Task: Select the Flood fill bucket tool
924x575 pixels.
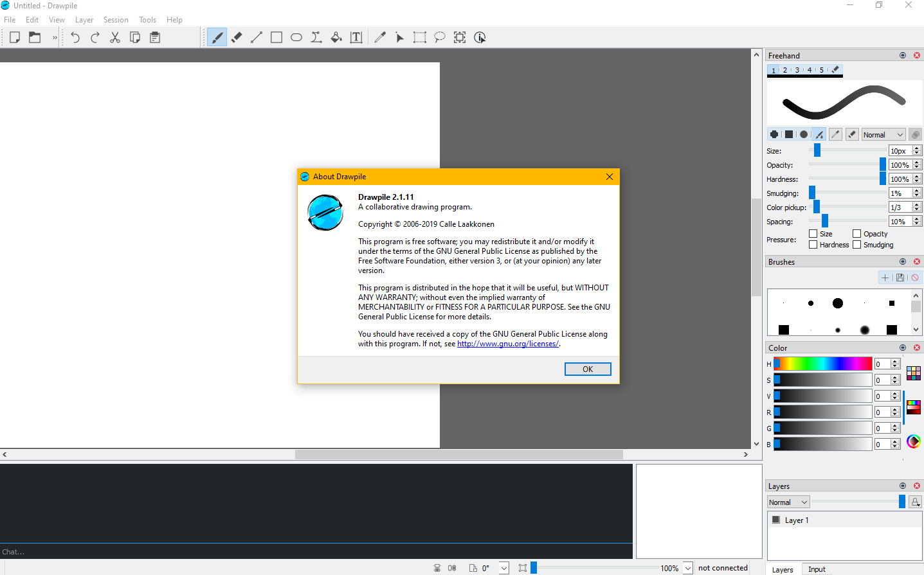Action: (x=336, y=37)
